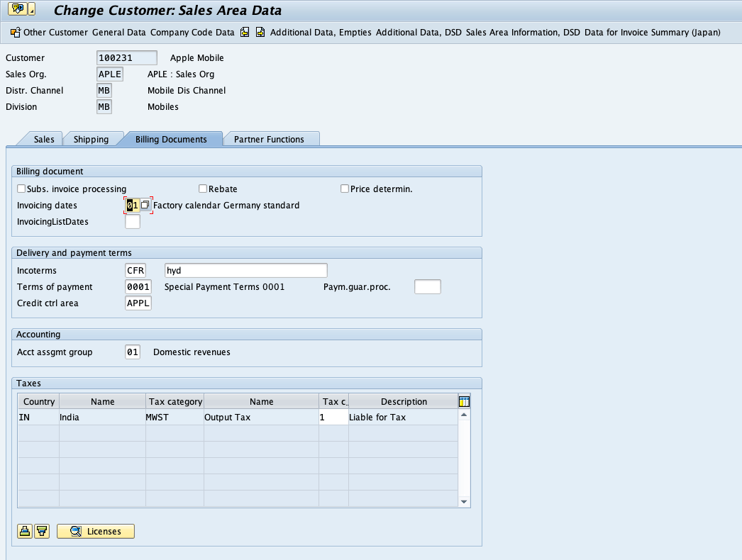Viewport: 742px width, 560px height.
Task: Click the next screen arrow icon
Action: (260, 32)
